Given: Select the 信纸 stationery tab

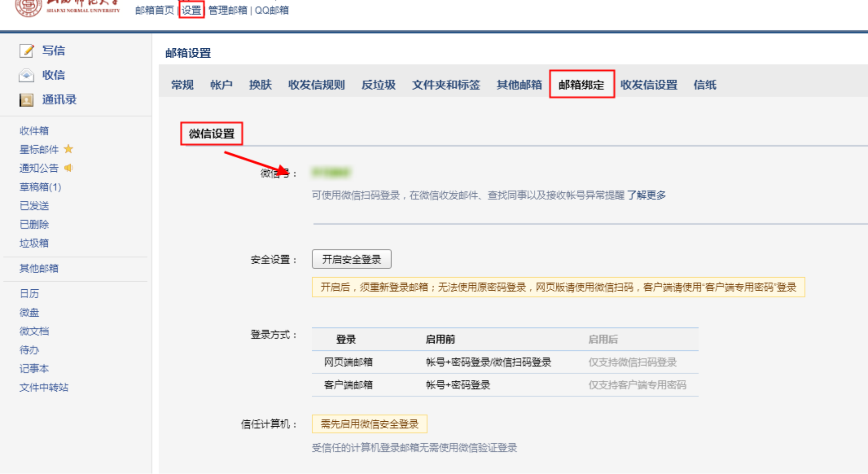Looking at the screenshot, I should click(x=705, y=85).
